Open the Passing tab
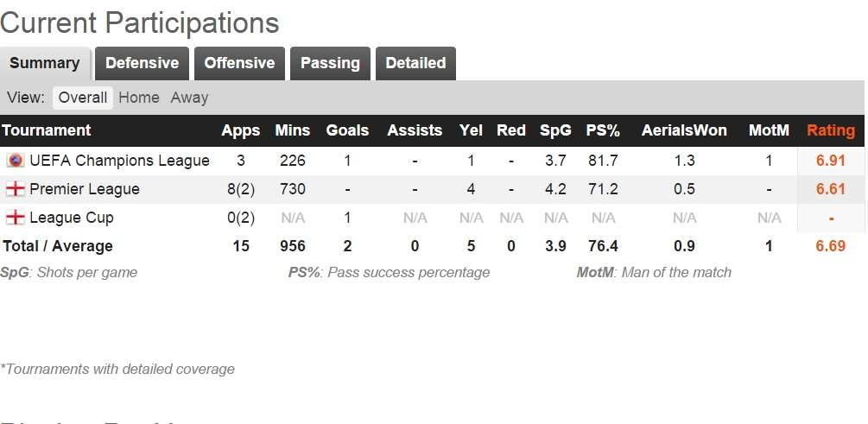 pyautogui.click(x=330, y=63)
